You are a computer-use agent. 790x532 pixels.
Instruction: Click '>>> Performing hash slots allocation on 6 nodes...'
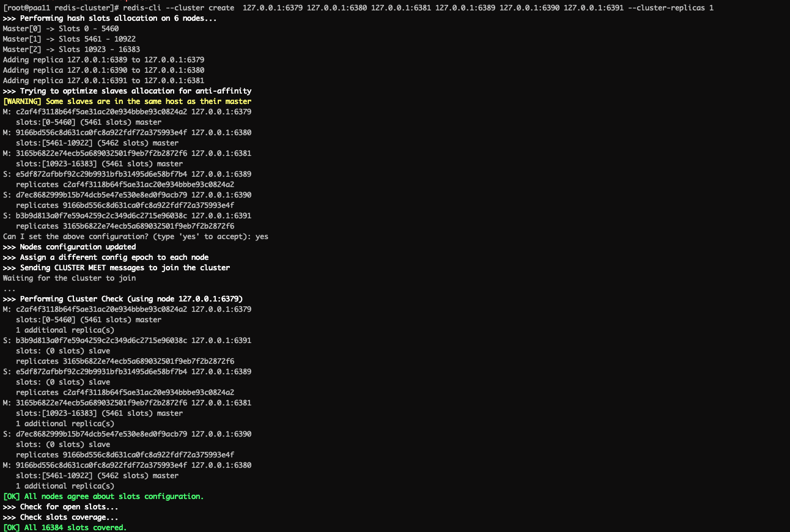(x=109, y=18)
